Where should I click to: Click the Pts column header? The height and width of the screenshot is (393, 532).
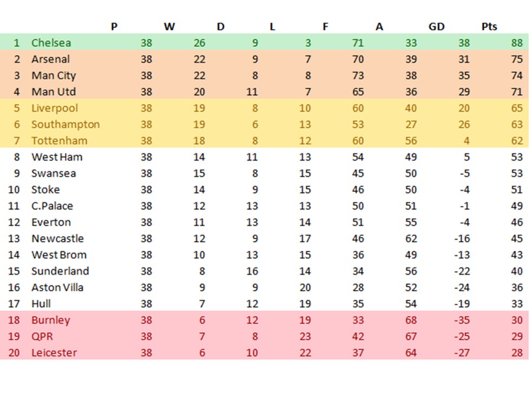(489, 27)
